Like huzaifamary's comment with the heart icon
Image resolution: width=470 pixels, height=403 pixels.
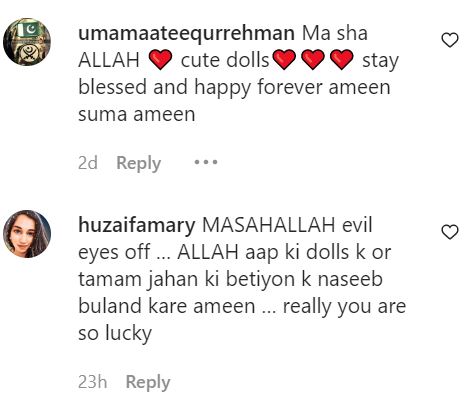pyautogui.click(x=450, y=232)
